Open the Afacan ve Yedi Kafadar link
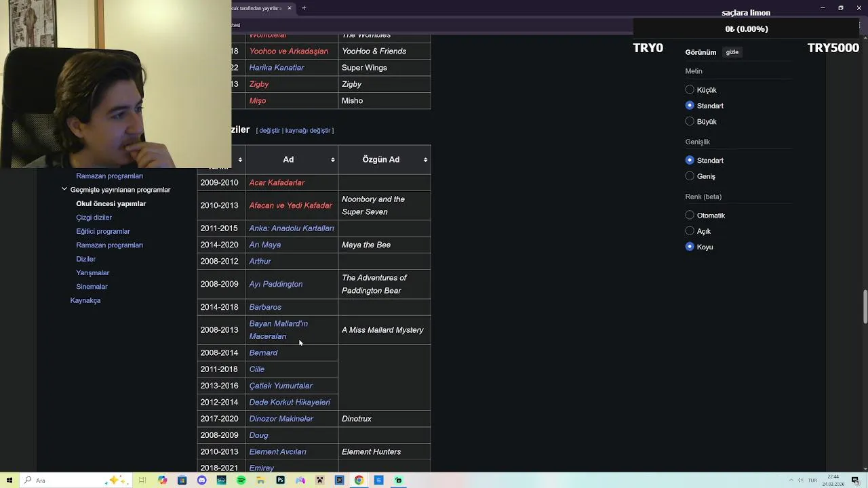868x488 pixels. (x=290, y=205)
